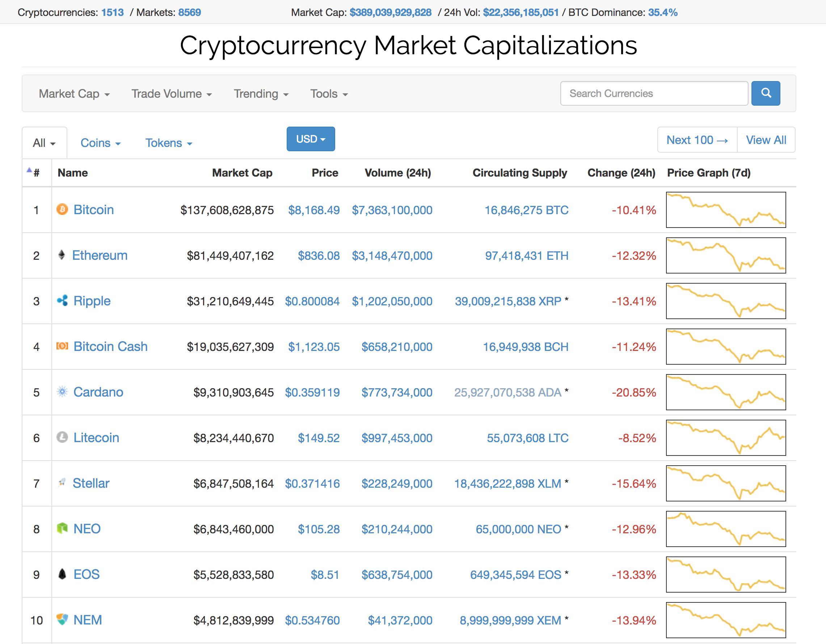Click the Litecoin logo icon
826x644 pixels.
click(x=62, y=437)
